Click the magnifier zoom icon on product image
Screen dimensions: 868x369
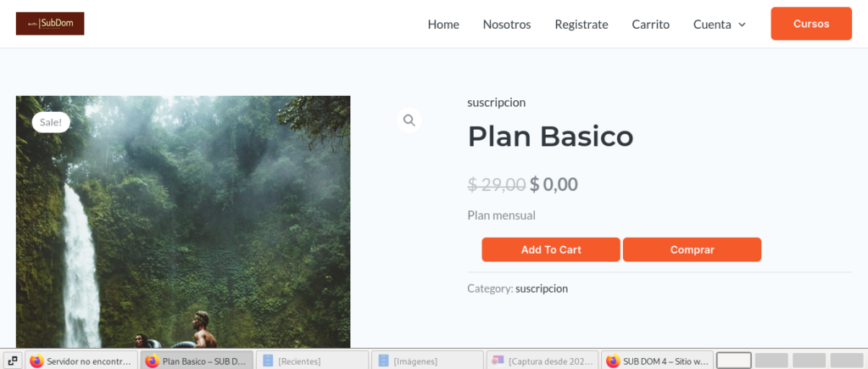[x=409, y=120]
